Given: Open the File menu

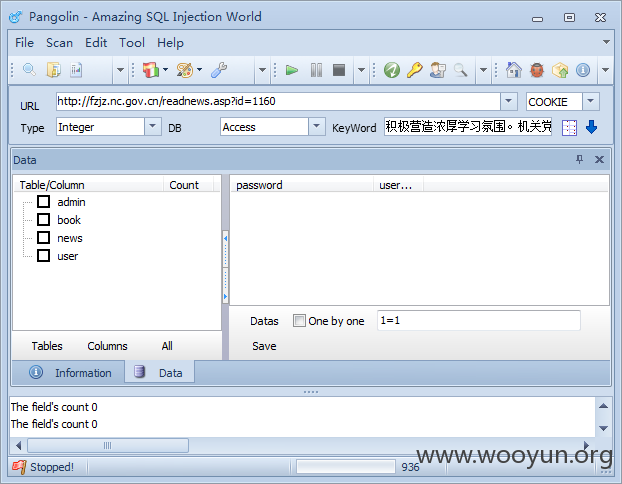Looking at the screenshot, I should (x=25, y=43).
